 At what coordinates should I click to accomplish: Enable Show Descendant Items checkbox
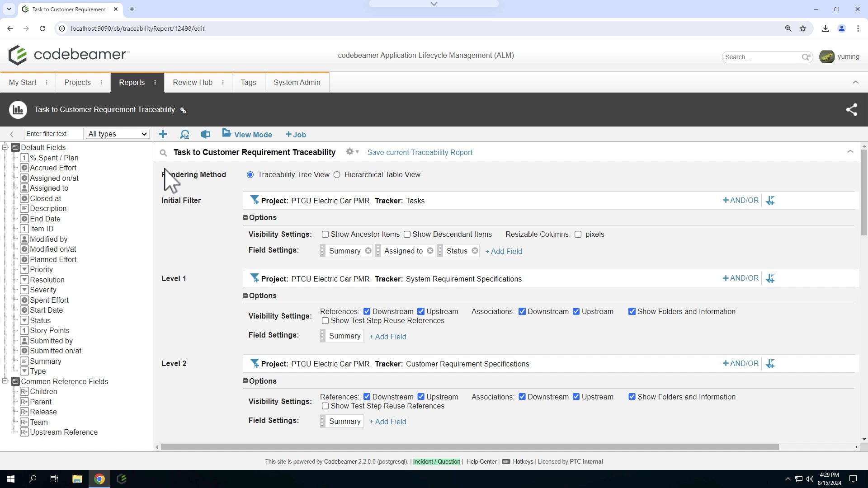(407, 235)
